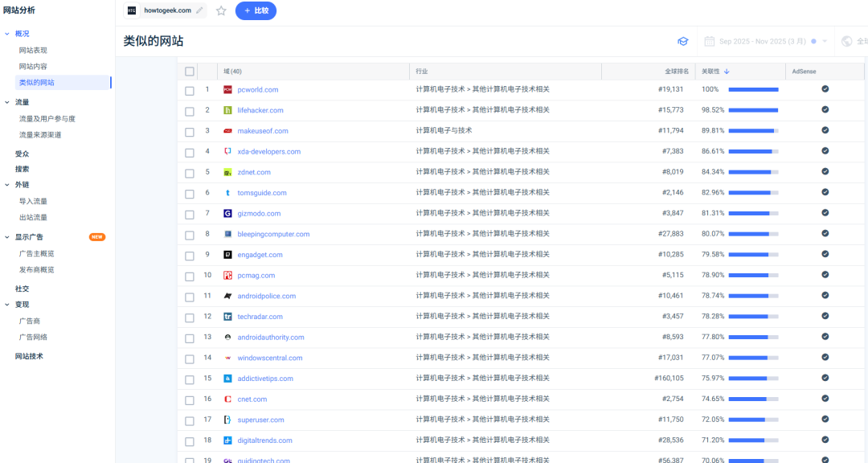
Task: Click the techradar.com favicon
Action: tap(227, 317)
